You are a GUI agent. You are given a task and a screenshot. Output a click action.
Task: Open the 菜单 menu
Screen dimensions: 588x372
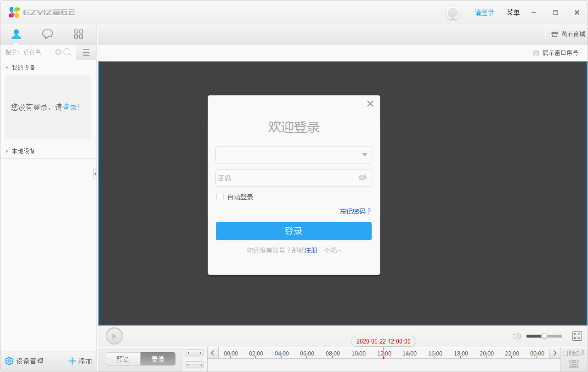(513, 12)
